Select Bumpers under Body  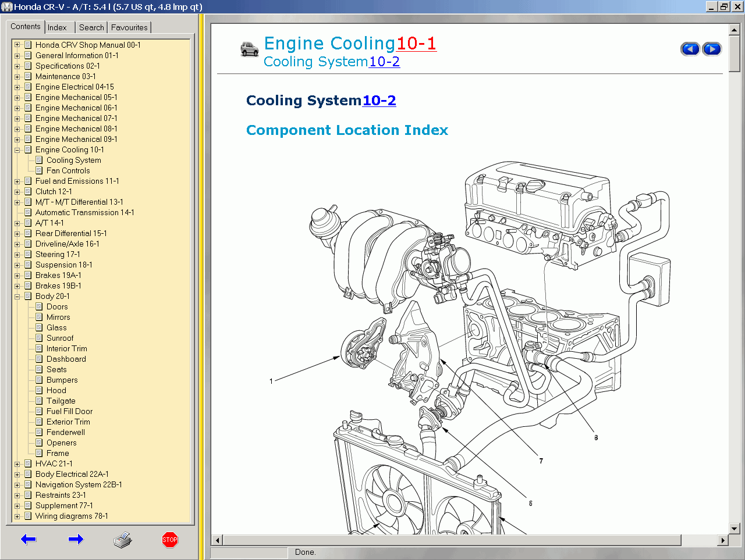[x=62, y=380]
